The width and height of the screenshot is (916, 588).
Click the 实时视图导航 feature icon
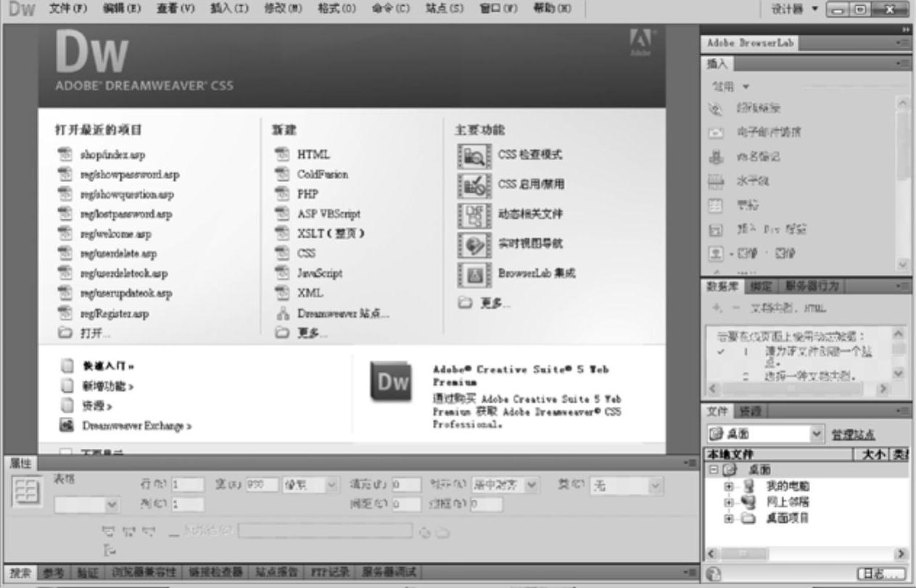[x=474, y=244]
